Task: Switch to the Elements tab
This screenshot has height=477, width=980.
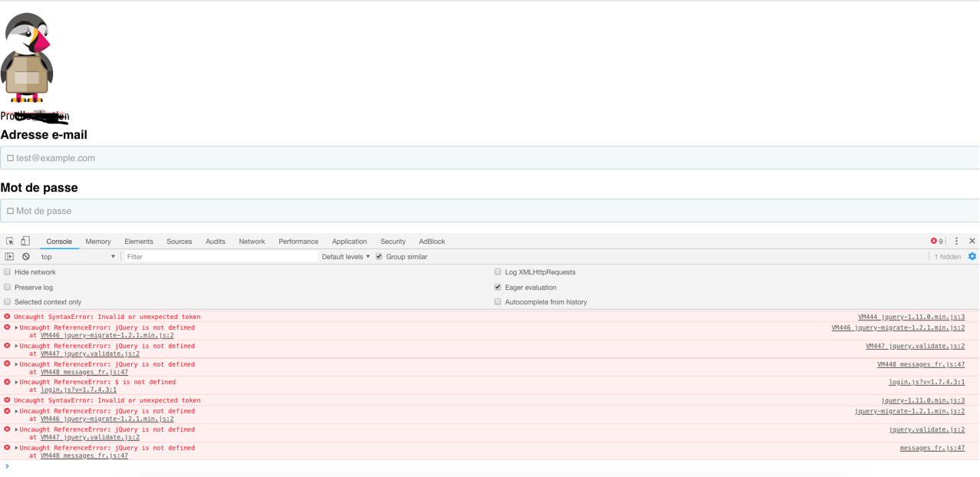Action: [139, 242]
